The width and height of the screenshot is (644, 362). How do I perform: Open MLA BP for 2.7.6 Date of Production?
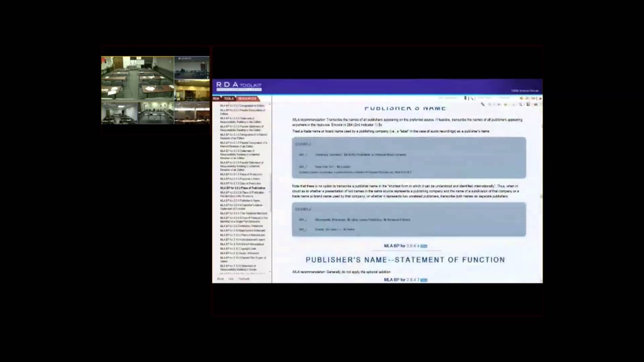(x=240, y=184)
